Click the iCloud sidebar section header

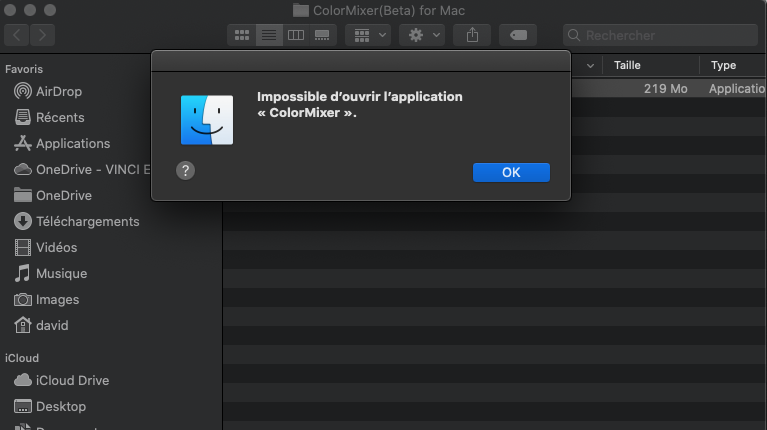click(x=22, y=358)
